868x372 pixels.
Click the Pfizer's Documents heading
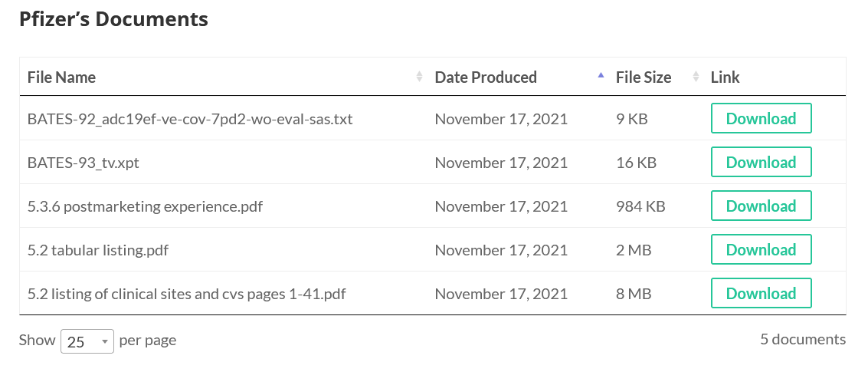[113, 19]
